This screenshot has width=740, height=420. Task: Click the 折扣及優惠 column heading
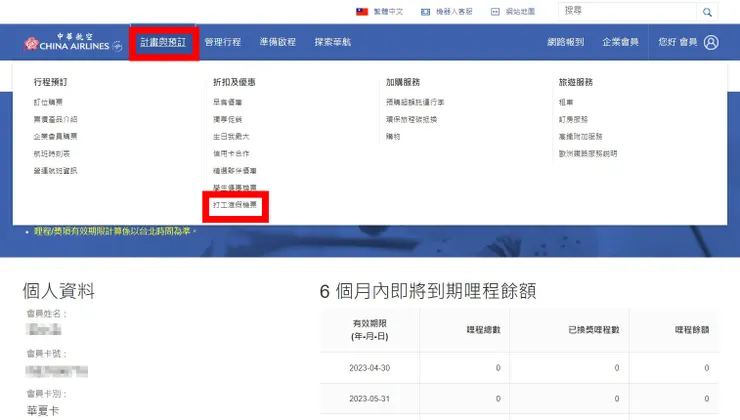(234, 82)
